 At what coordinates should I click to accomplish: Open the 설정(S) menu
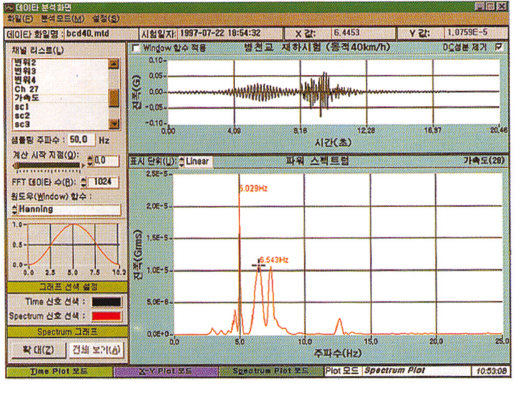point(106,19)
